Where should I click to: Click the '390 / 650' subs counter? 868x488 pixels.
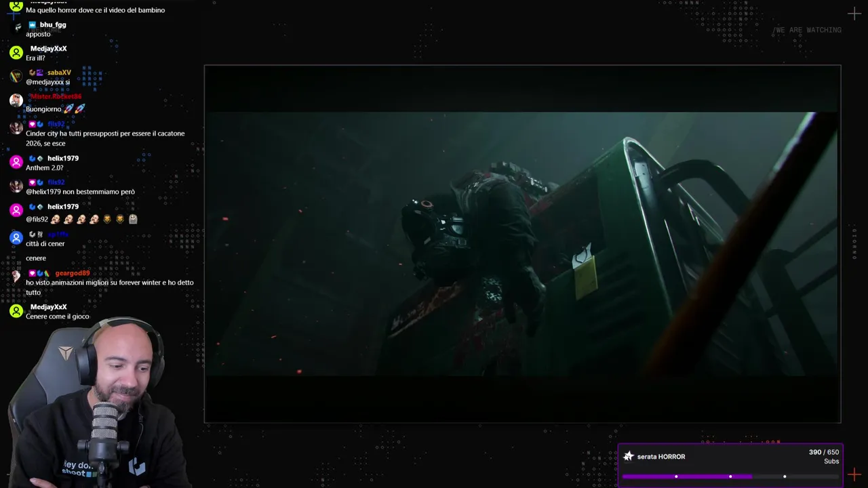[x=824, y=452]
